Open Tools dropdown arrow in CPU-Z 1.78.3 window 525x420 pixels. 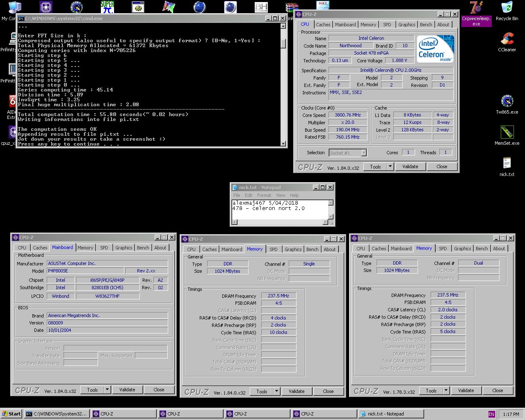(446, 390)
